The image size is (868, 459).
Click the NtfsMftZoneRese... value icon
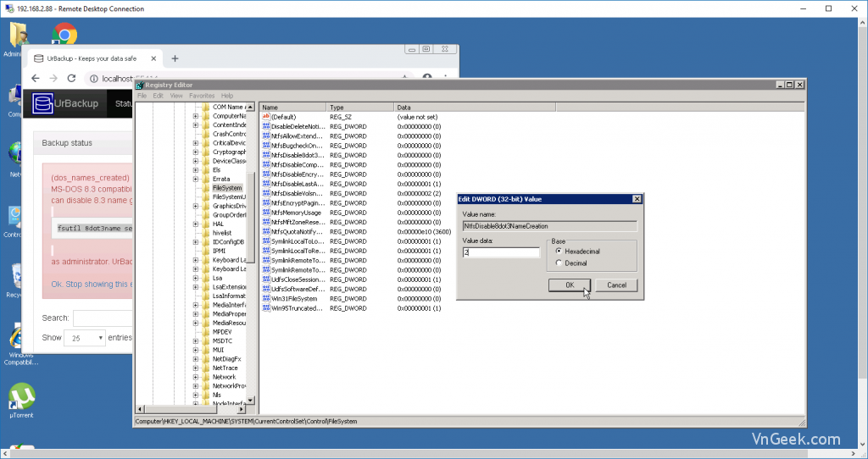[265, 223]
